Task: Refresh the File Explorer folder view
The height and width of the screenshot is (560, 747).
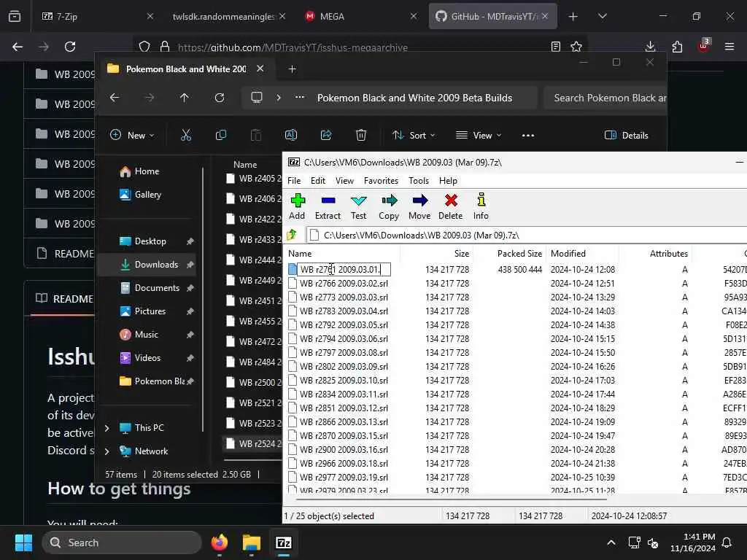Action: (219, 98)
